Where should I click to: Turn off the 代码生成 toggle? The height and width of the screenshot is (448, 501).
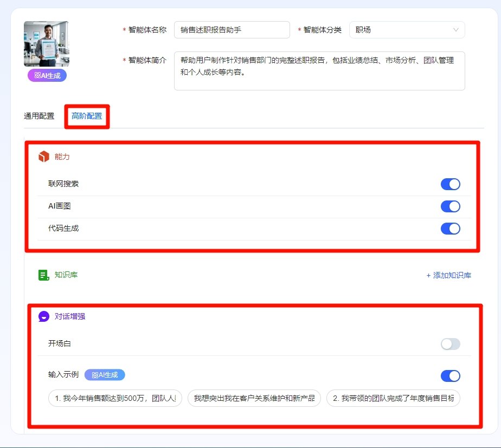pos(451,228)
